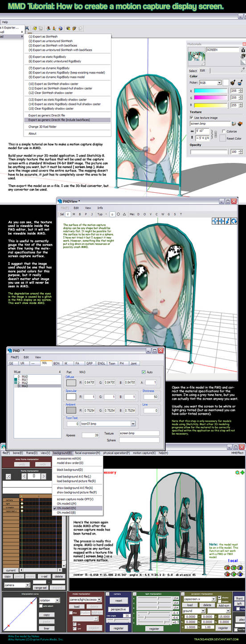
Task: Click the triangle shape icon in PMDView toolbar
Action: 124,214
